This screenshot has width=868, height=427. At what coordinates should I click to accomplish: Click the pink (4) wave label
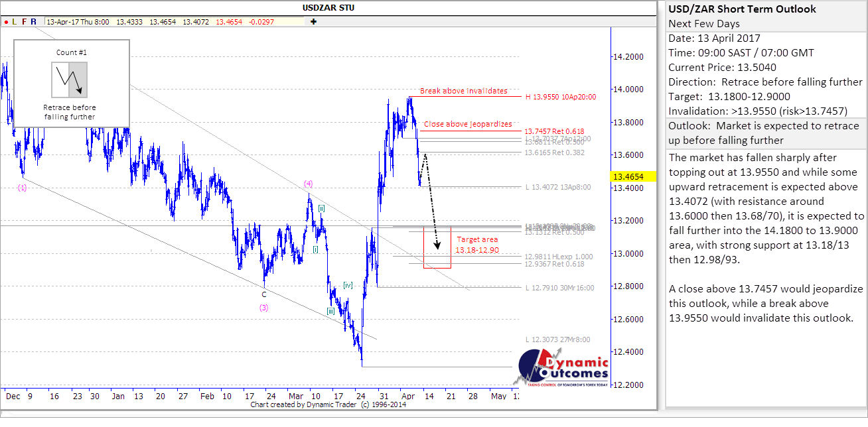[309, 183]
